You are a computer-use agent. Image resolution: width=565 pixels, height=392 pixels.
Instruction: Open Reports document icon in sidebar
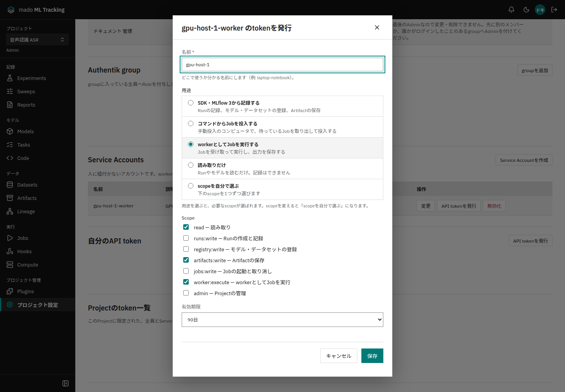[10, 105]
